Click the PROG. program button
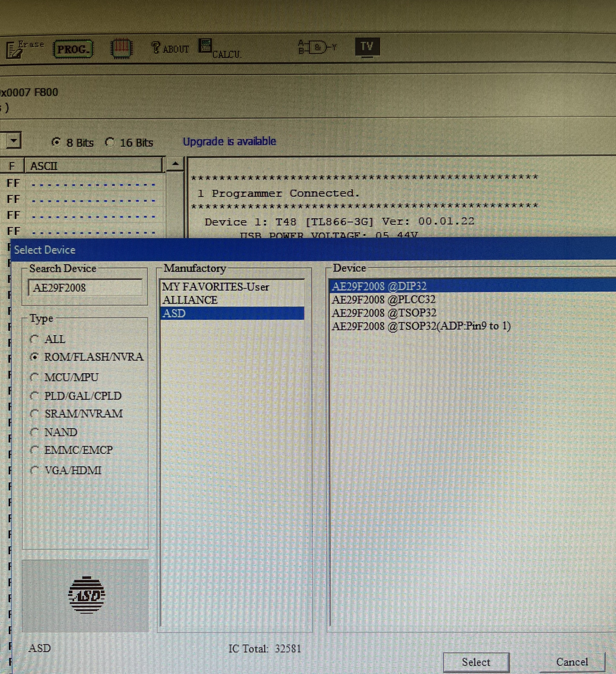 [73, 49]
